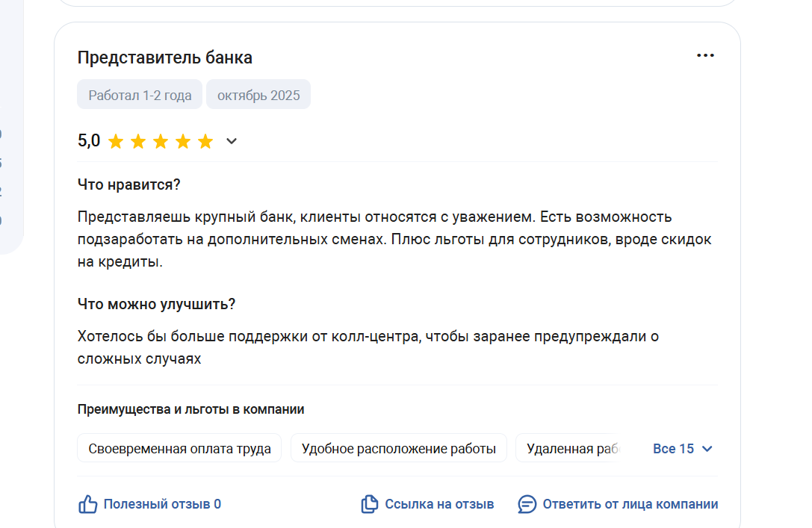Click the partially hidden 'Удаленная раб' tag
The height and width of the screenshot is (528, 812).
569,449
